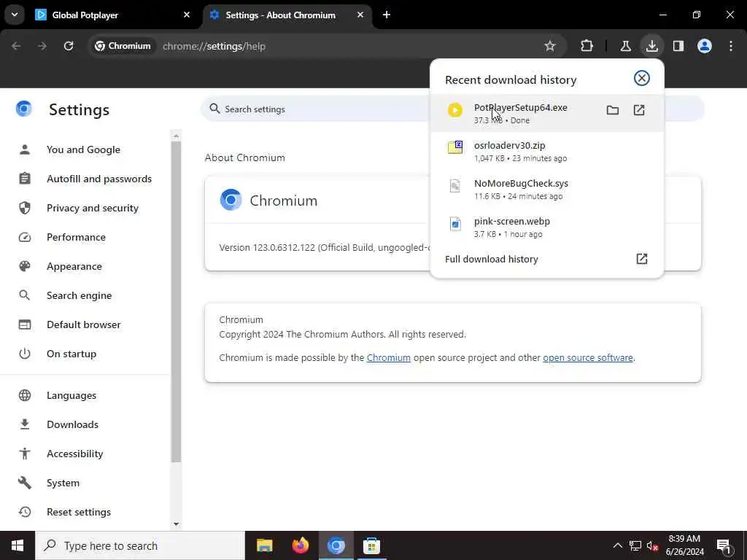Image resolution: width=747 pixels, height=560 pixels.
Task: Select NoMoreBugCheck.sys download entry
Action: [546, 189]
